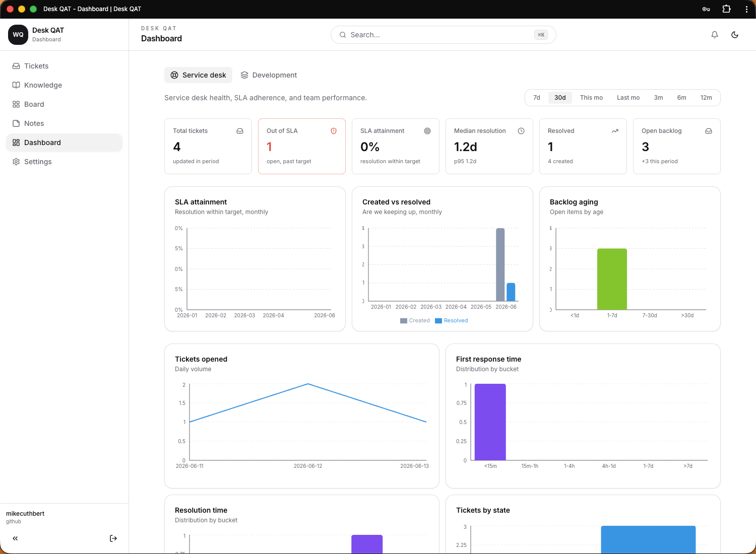Click the Board grid icon

(16, 104)
